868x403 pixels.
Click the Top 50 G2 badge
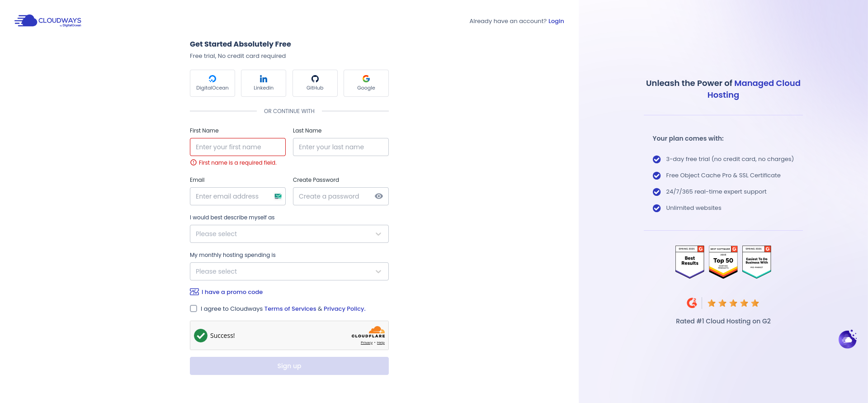723,262
